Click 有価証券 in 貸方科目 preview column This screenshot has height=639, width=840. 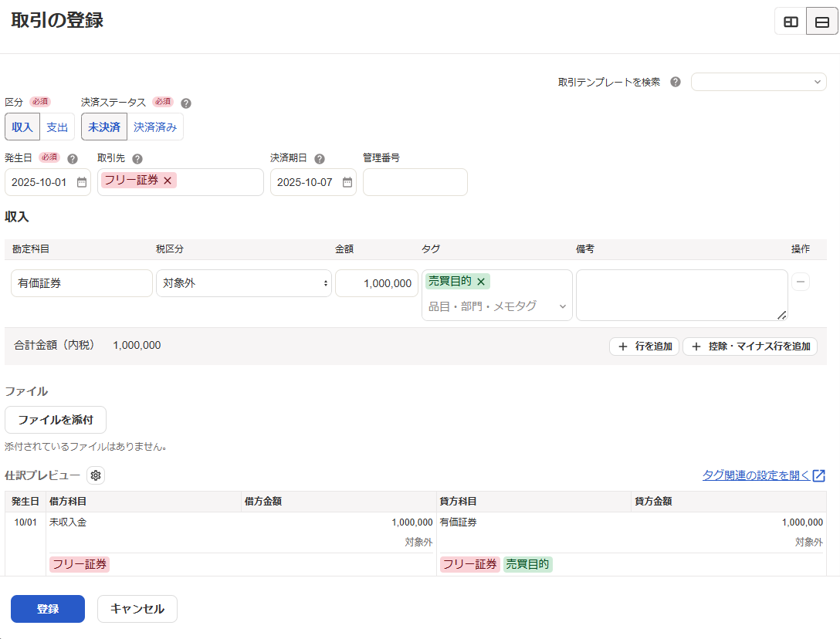pos(458,522)
